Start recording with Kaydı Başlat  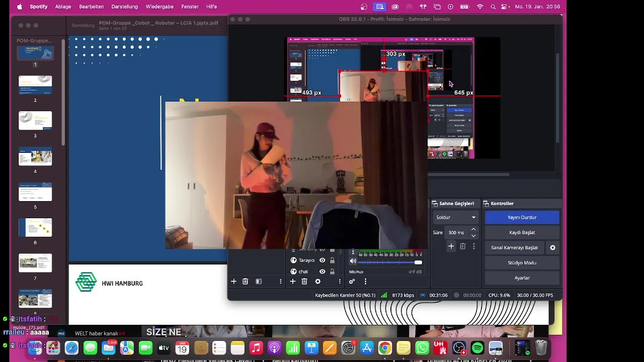pos(522,232)
